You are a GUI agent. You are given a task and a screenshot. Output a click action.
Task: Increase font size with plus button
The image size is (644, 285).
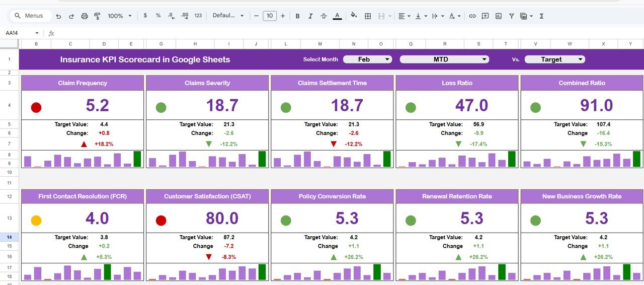point(283,16)
